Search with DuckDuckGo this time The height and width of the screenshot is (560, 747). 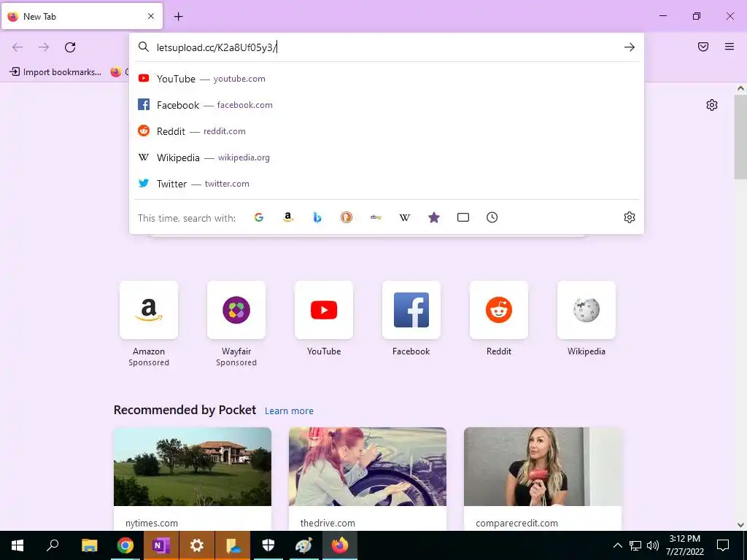pos(347,217)
